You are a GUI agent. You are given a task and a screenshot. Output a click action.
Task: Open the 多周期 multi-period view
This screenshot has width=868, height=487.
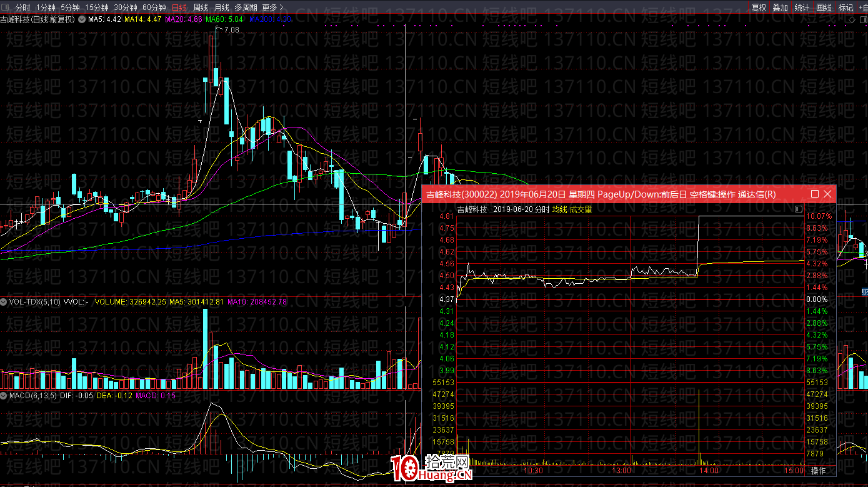click(246, 8)
